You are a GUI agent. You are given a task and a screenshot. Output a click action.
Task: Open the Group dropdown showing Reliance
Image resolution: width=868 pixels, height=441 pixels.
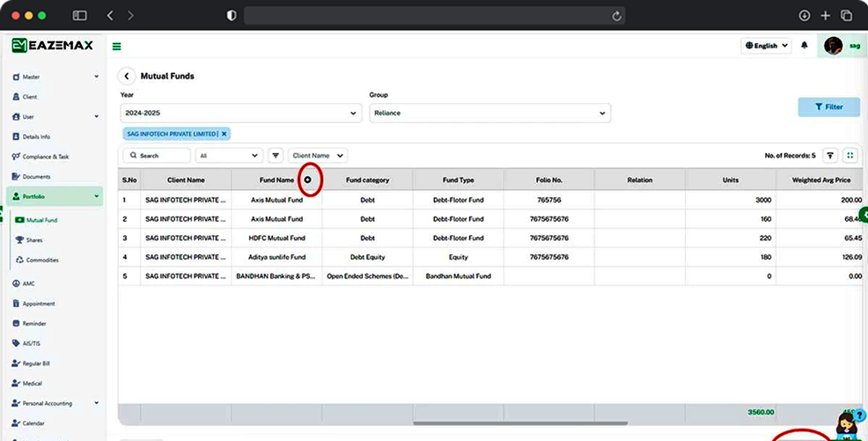click(490, 113)
